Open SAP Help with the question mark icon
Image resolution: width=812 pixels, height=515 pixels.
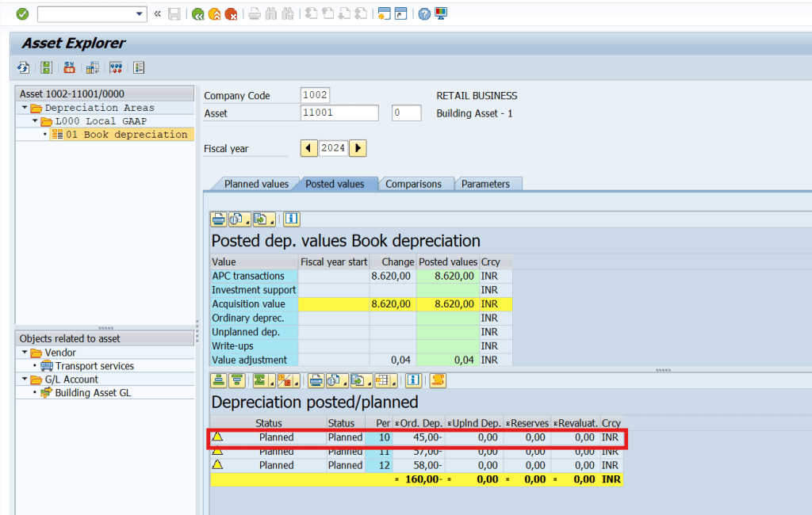point(424,13)
